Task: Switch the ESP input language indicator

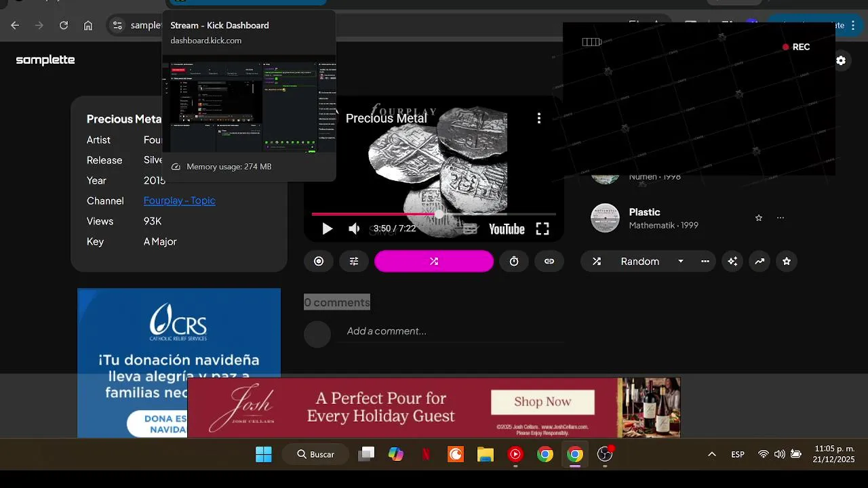Action: [738, 454]
